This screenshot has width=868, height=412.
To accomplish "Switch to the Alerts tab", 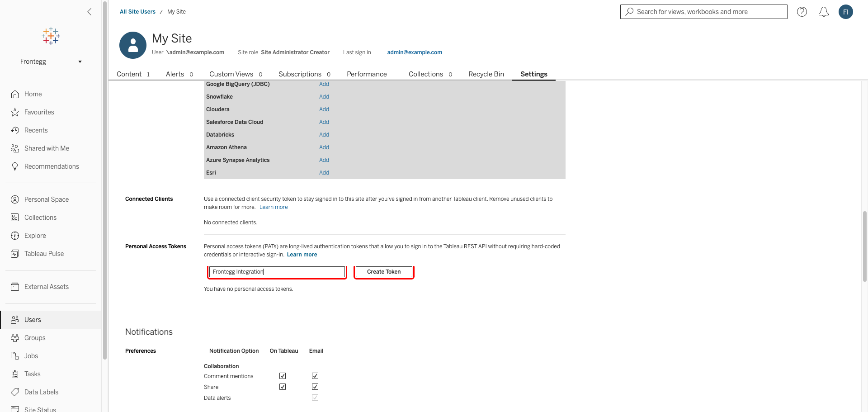I will point(179,74).
